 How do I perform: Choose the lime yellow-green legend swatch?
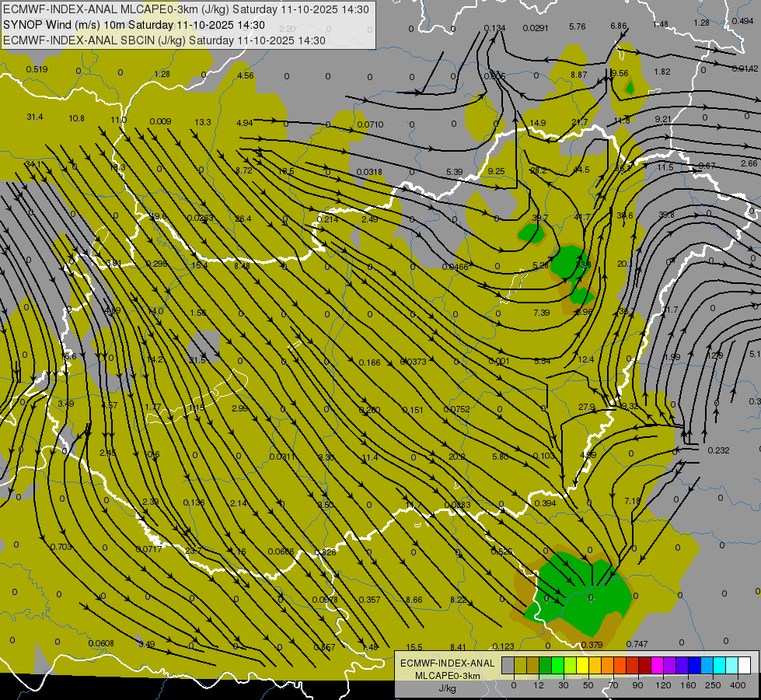click(x=570, y=665)
